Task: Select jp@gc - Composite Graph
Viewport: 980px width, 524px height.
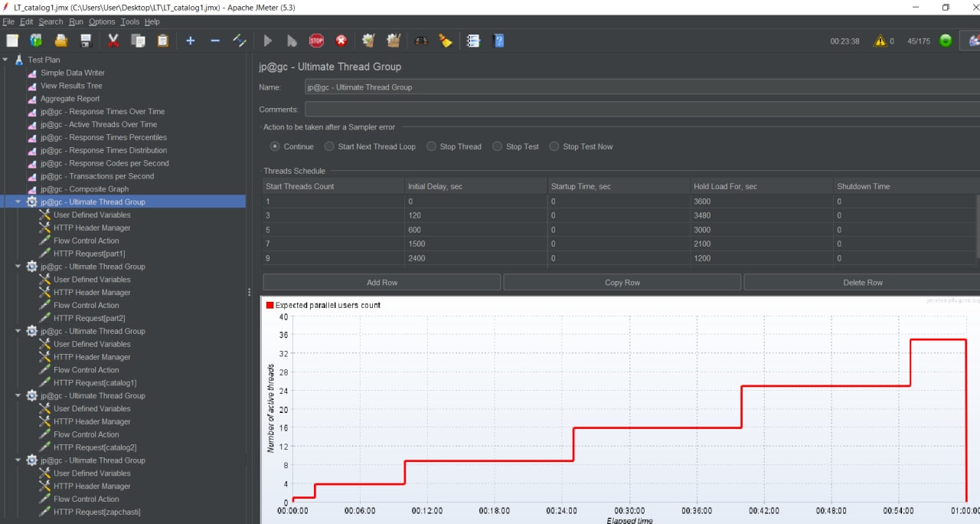Action: [x=84, y=189]
